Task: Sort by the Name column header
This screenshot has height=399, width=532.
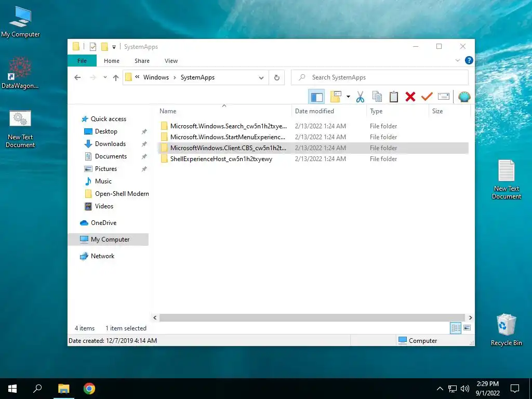Action: point(168,111)
